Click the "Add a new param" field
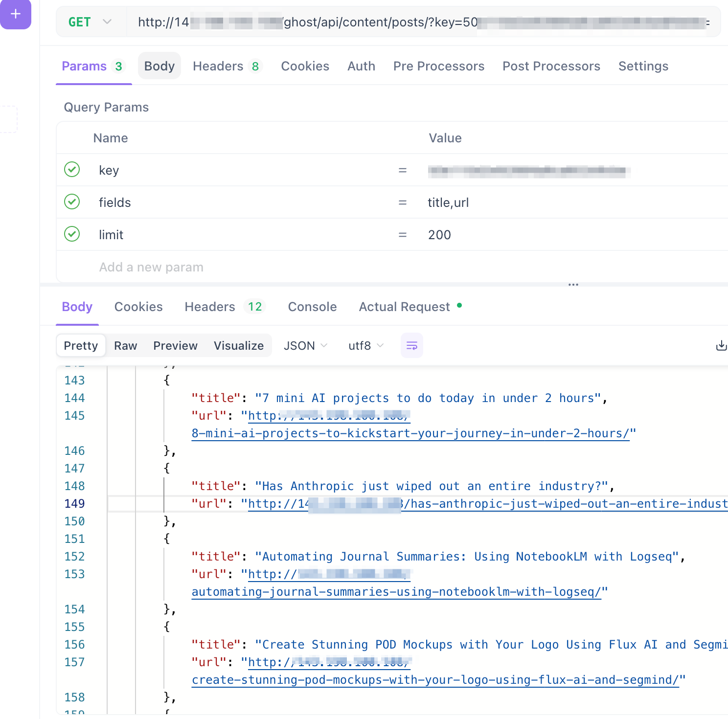Screen dimensions: 728x719 point(151,267)
